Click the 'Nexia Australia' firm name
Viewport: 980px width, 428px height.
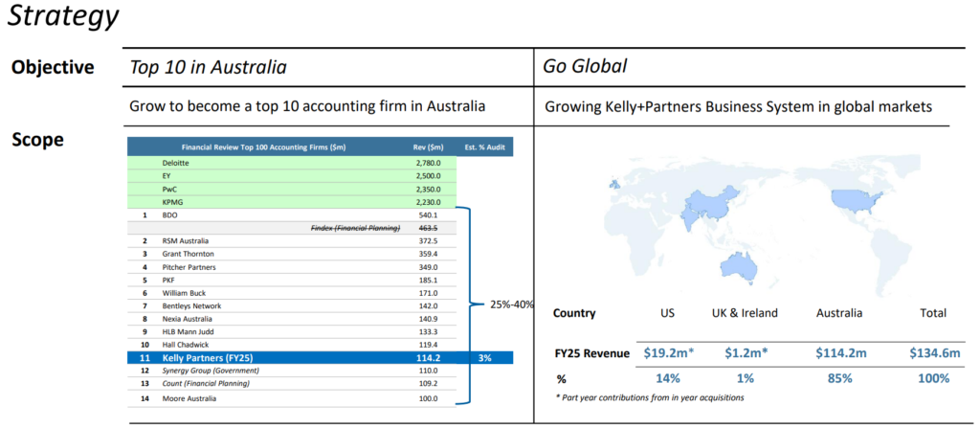coord(187,319)
